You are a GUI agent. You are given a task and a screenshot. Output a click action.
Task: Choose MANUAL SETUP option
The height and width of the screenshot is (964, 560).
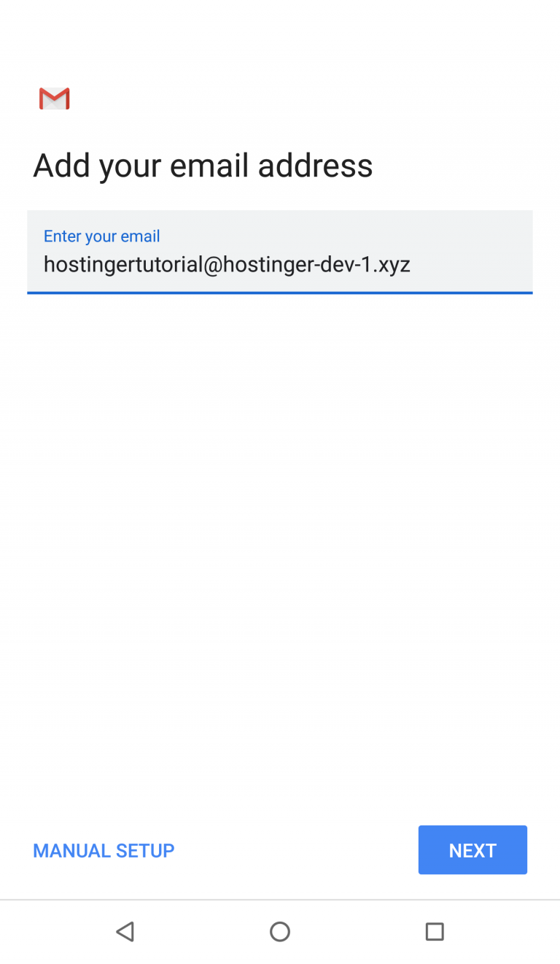pyautogui.click(x=104, y=851)
